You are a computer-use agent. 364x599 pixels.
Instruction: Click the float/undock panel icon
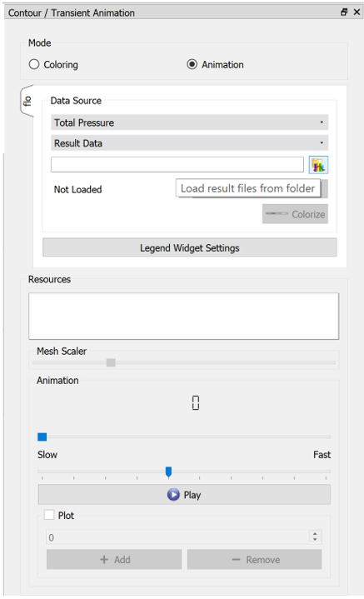pos(344,12)
